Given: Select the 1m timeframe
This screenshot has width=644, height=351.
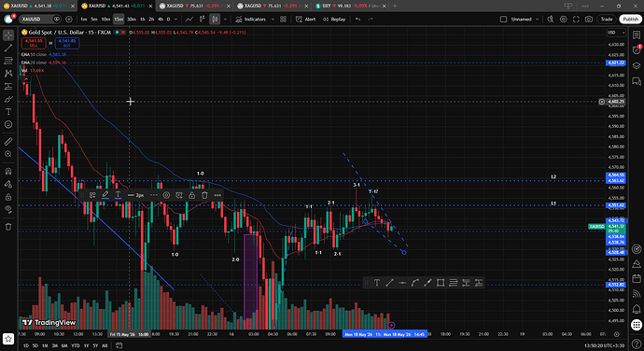Looking at the screenshot, I should tap(84, 20).
